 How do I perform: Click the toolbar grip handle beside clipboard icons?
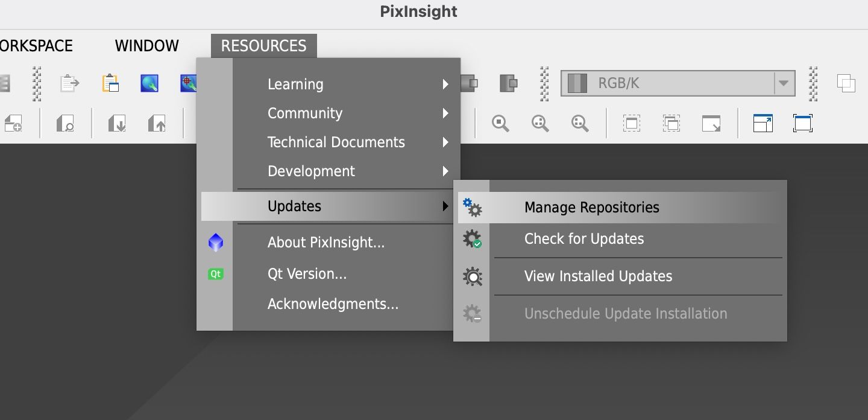(x=37, y=83)
